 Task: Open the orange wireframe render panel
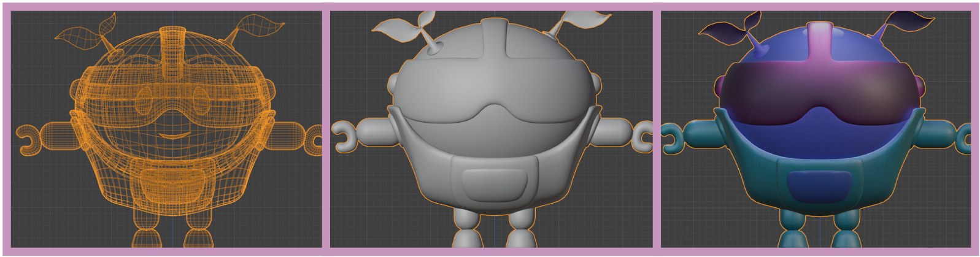click(166, 129)
